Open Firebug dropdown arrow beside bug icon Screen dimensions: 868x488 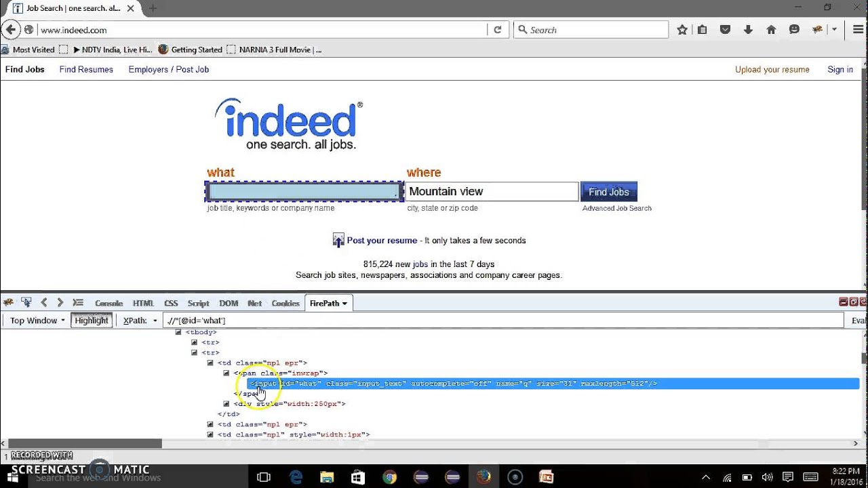[834, 30]
